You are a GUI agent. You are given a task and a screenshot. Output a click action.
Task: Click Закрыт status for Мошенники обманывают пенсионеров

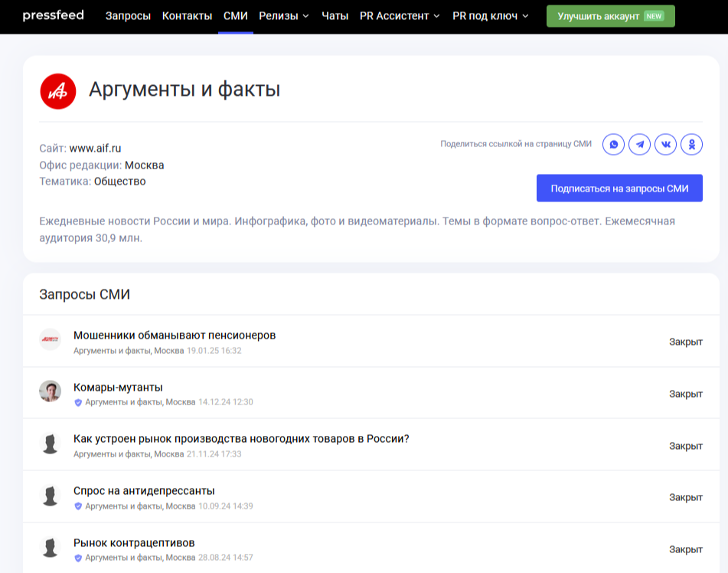(x=685, y=342)
